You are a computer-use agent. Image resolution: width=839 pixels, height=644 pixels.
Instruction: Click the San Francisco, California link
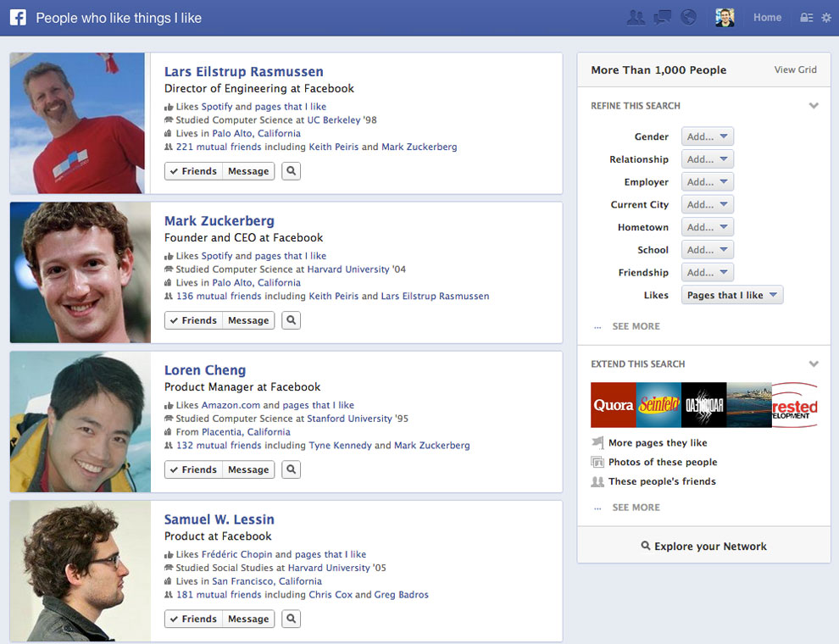click(x=267, y=581)
